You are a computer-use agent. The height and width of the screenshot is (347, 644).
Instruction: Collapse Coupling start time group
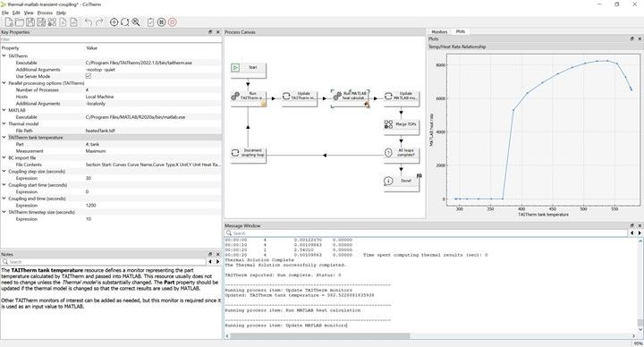pos(4,185)
